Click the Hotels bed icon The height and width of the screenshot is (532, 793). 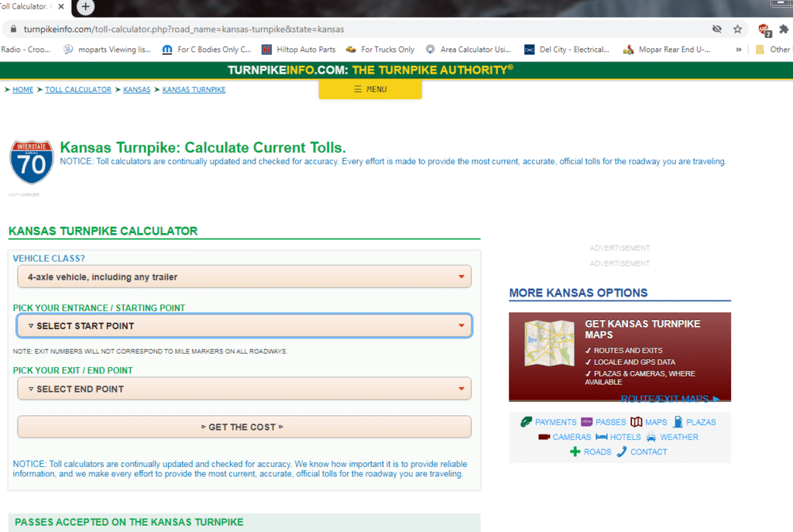(x=602, y=437)
